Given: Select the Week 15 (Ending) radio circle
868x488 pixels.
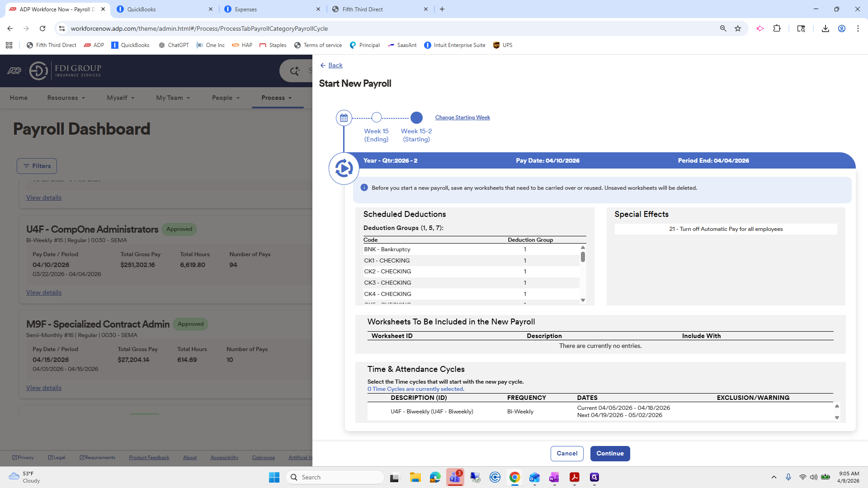Looking at the screenshot, I should point(377,117).
